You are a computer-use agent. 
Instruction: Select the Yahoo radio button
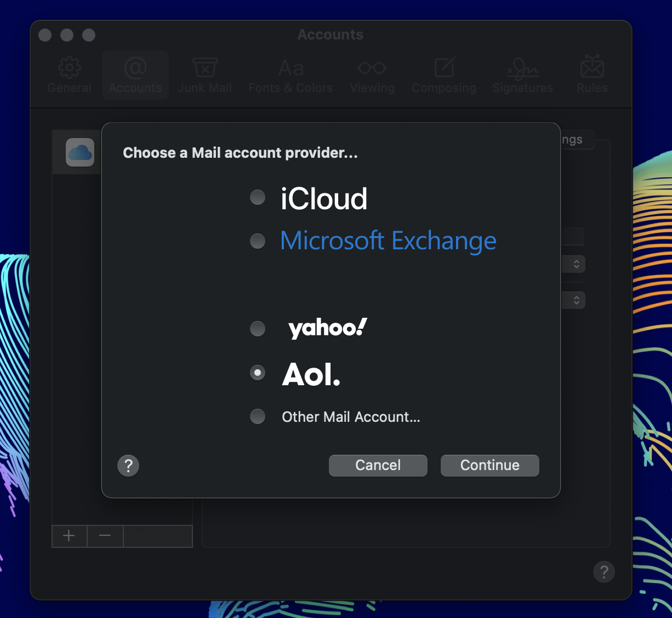[258, 329]
